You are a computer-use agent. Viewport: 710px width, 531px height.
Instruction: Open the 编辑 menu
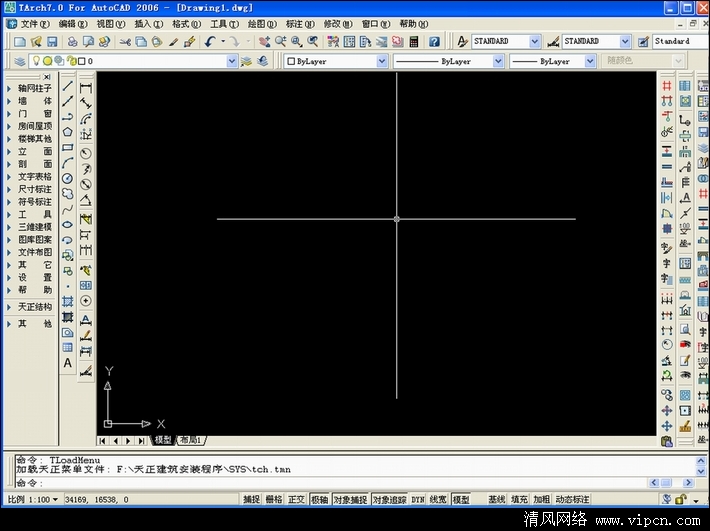(x=72, y=24)
